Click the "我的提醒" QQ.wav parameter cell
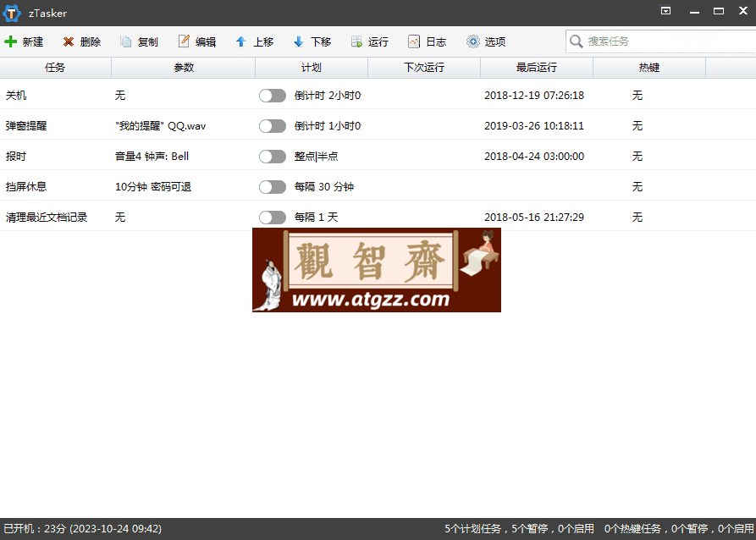This screenshot has height=540, width=756. (160, 126)
